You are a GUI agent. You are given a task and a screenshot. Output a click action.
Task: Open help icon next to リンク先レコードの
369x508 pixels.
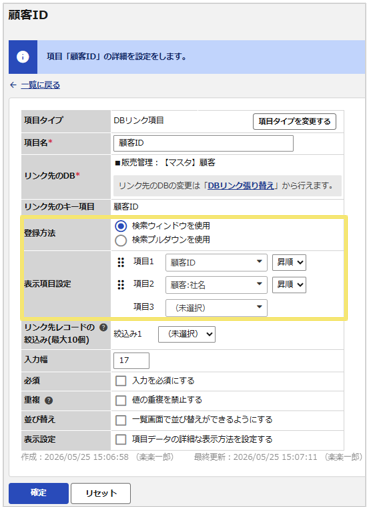coord(103,327)
